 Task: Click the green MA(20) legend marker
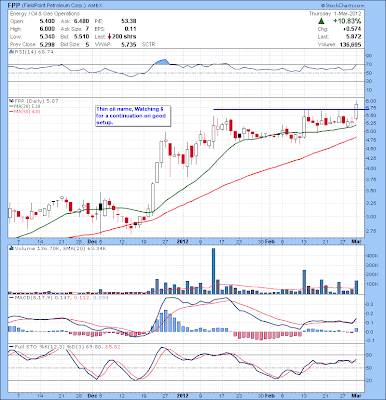tap(10, 106)
